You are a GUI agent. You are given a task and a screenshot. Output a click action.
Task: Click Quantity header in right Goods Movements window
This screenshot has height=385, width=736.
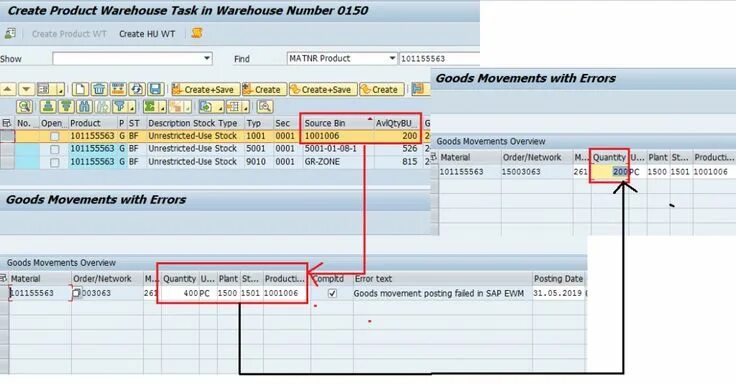[x=609, y=157]
